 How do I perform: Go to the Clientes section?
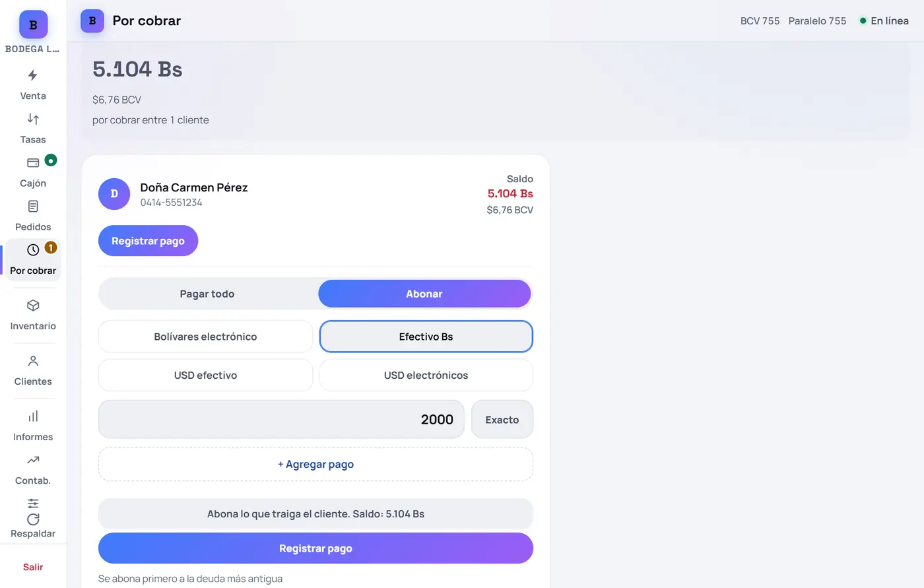[33, 371]
